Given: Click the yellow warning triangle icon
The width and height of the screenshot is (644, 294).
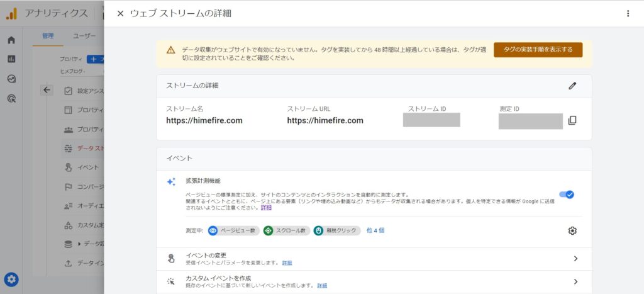Looking at the screenshot, I should point(171,50).
